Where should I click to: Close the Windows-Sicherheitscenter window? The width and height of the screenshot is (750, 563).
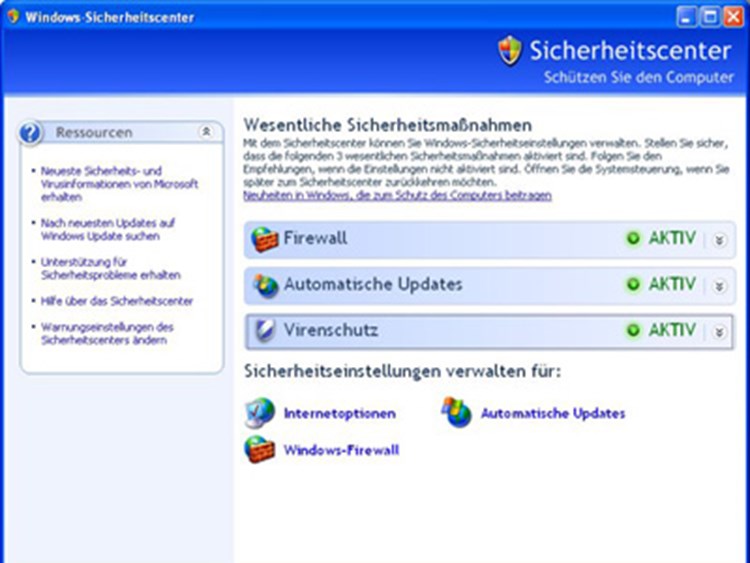pyautogui.click(x=734, y=18)
